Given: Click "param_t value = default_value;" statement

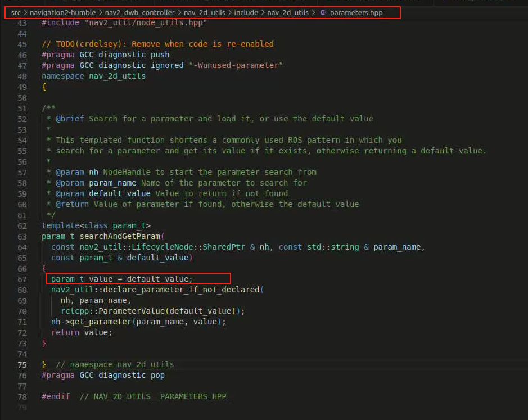Looking at the screenshot, I should (122, 279).
